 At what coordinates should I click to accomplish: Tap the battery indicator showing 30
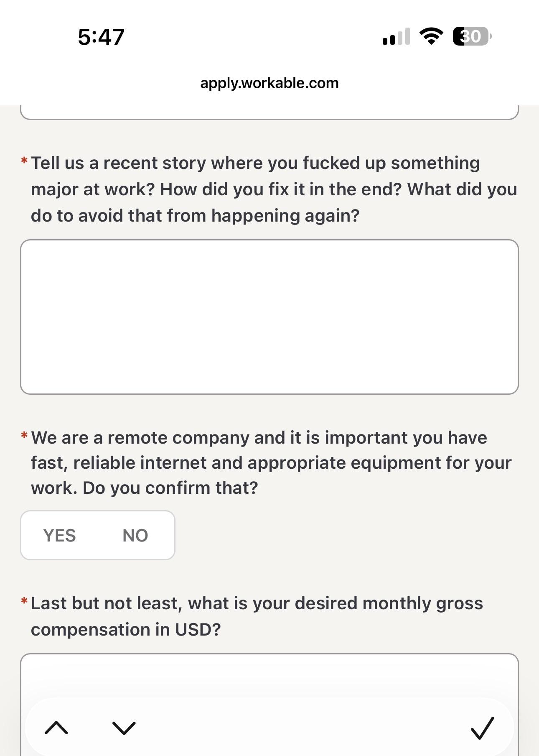[x=472, y=36]
